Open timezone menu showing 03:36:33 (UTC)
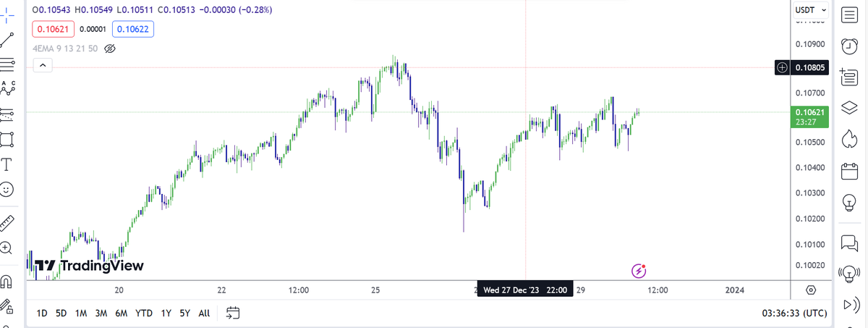 coord(794,314)
